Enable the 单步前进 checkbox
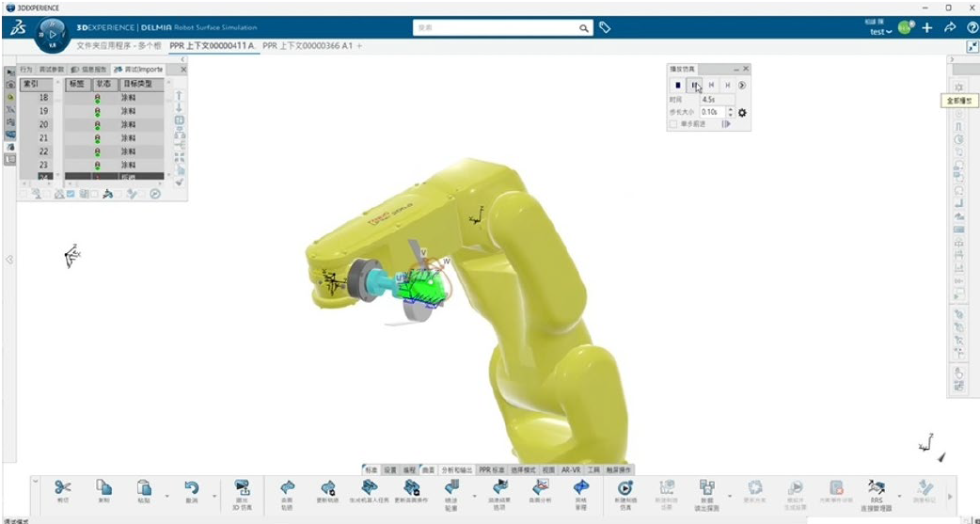The height and width of the screenshot is (524, 980). click(672, 124)
